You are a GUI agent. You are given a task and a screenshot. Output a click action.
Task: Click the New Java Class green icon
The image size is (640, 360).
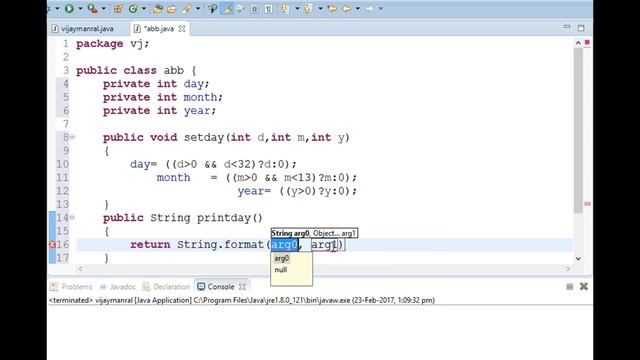click(133, 8)
